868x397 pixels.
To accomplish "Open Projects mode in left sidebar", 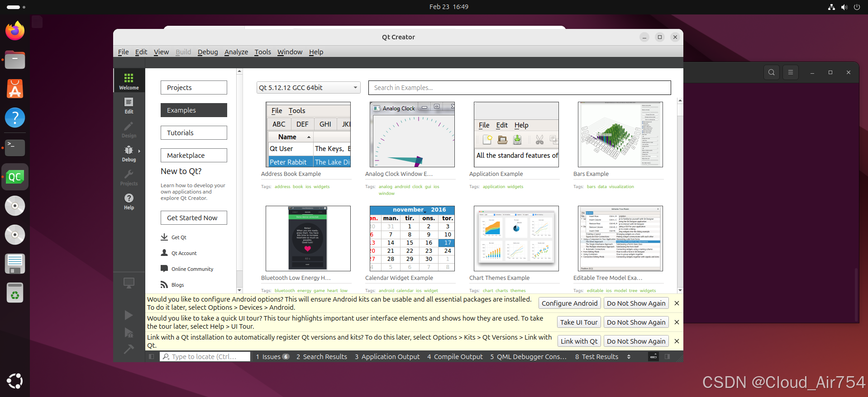I will coord(129,177).
